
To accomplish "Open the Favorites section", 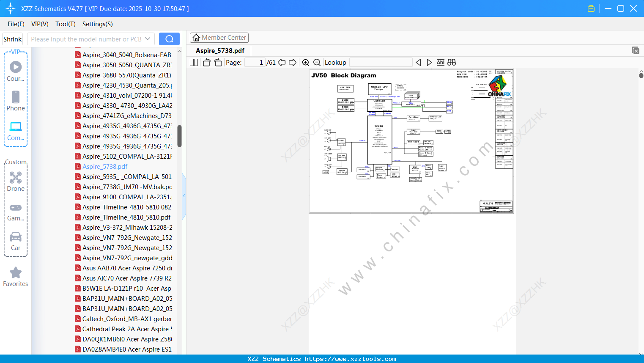I will point(16,277).
